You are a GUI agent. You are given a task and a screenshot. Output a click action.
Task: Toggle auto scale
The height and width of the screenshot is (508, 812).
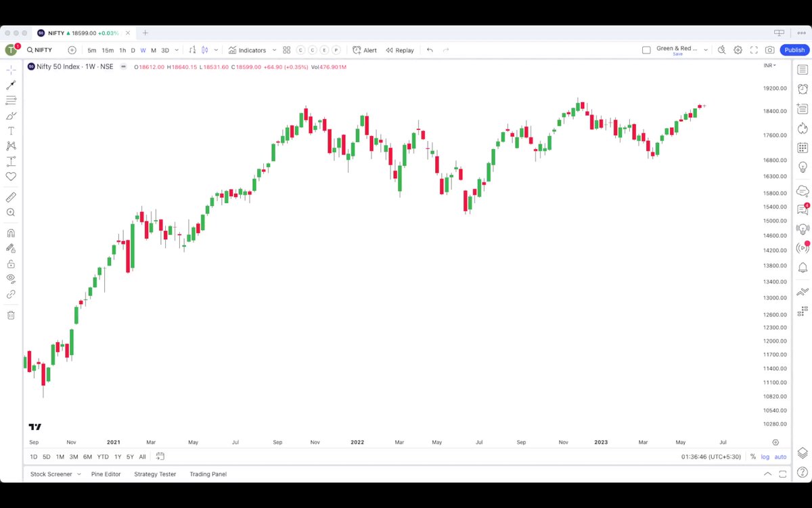(x=780, y=457)
